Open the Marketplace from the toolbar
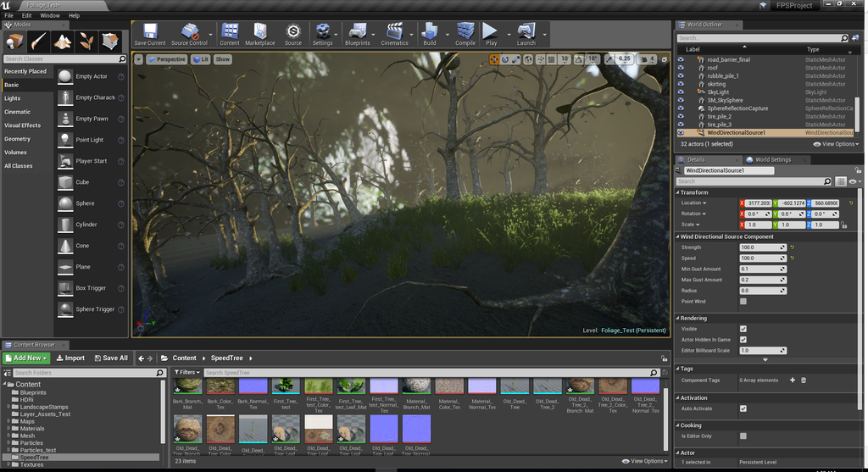Viewport: 868px width, 472px height. (259, 33)
